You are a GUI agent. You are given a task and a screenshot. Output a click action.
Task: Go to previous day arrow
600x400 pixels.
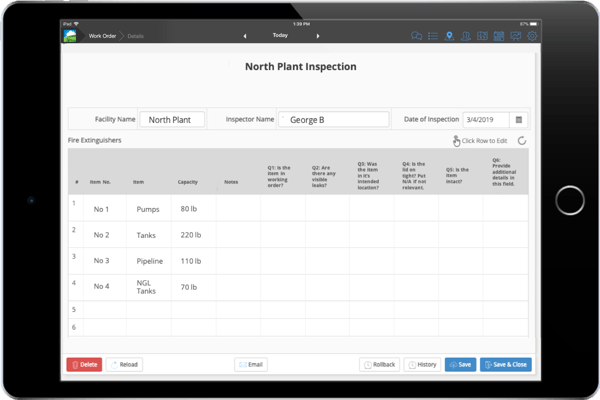(x=245, y=36)
